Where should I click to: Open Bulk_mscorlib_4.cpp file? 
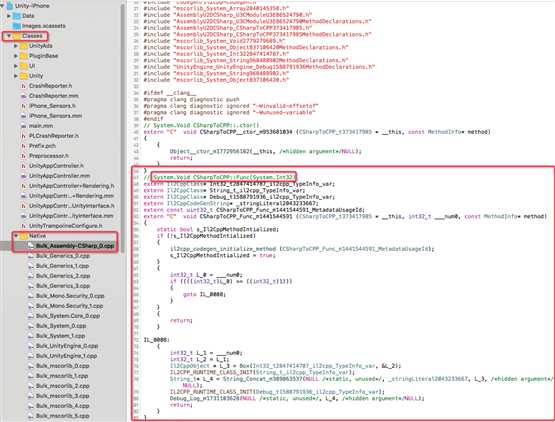(62, 406)
